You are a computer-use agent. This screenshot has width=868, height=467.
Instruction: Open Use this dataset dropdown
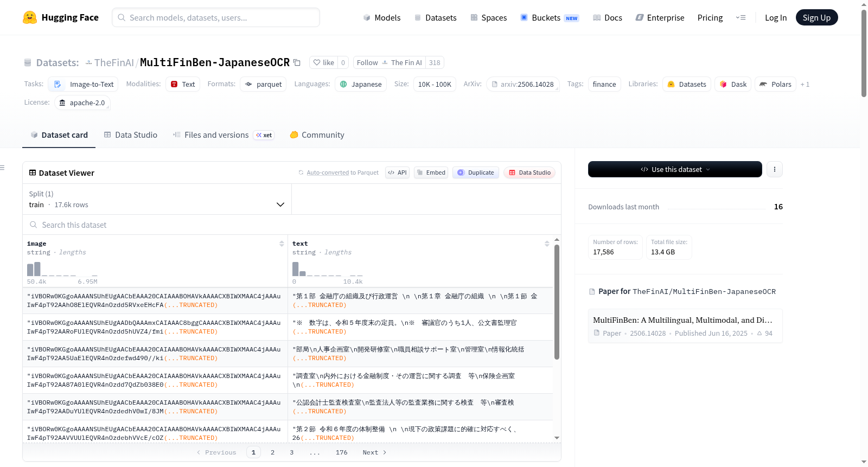(x=675, y=169)
